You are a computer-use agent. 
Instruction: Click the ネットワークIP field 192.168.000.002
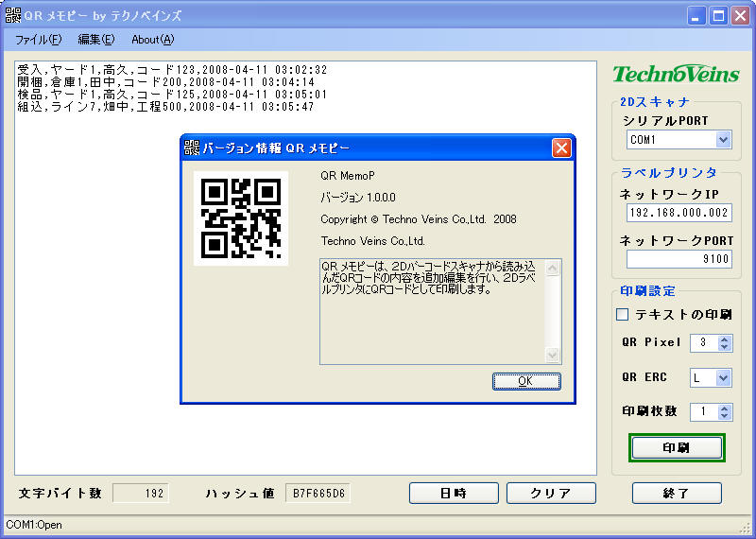679,213
